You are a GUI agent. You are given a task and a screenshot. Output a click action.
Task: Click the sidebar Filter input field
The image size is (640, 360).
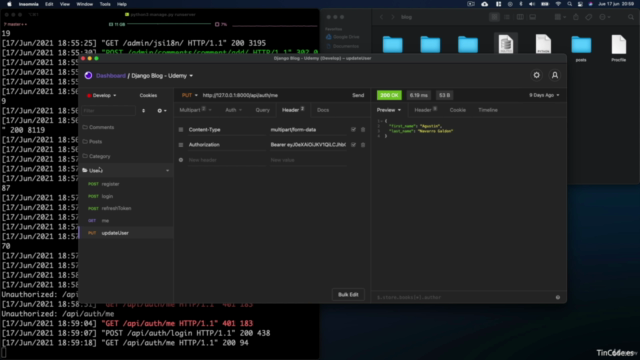click(108, 111)
